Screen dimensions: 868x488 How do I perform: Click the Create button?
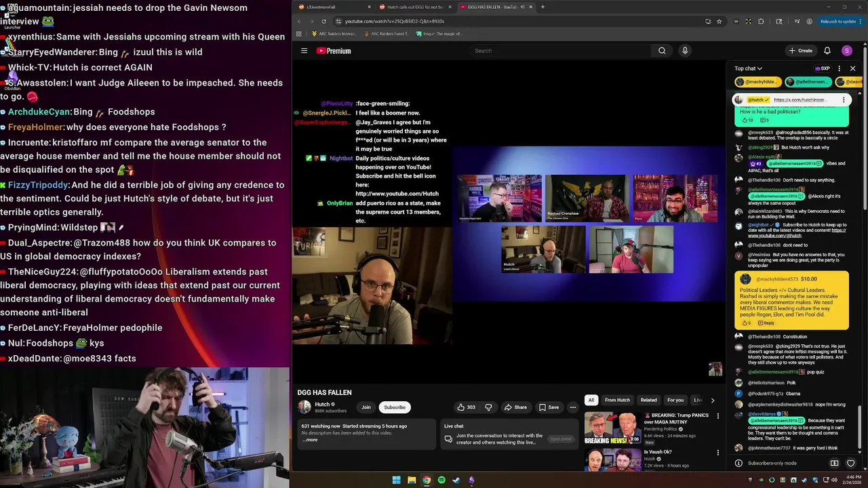(x=801, y=51)
